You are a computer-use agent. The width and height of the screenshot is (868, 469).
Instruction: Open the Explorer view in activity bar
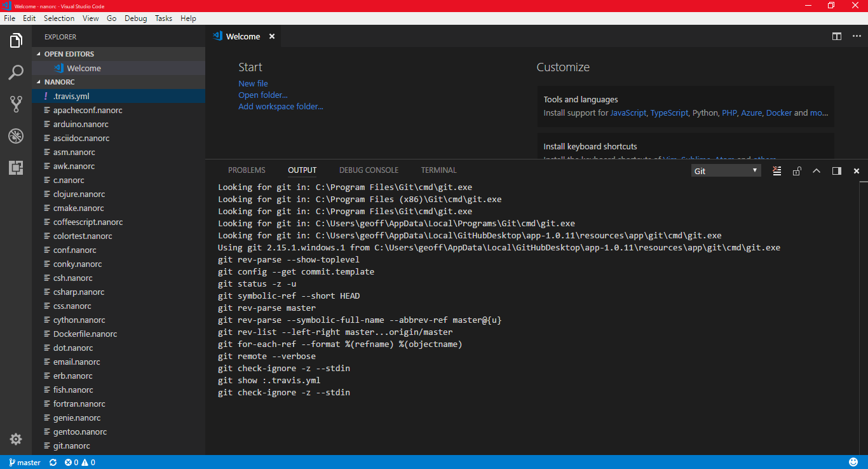pos(16,41)
